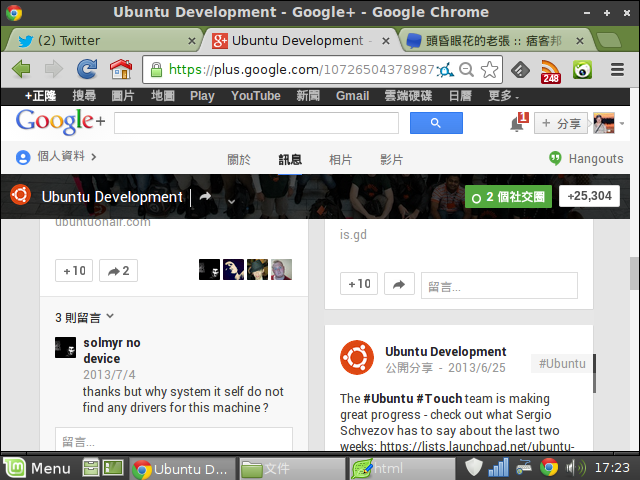Reload the page with the refresh icon
The image size is (640, 480).
pos(87,69)
